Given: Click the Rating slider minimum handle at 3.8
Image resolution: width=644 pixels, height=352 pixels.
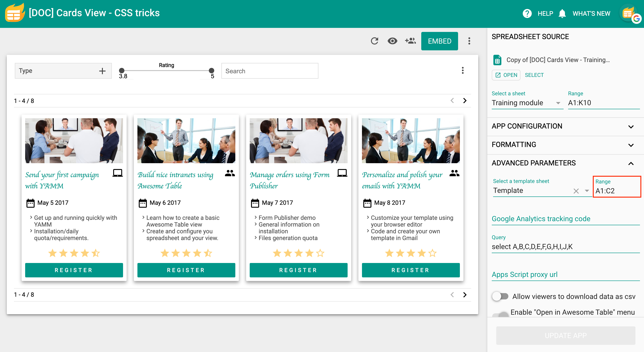Looking at the screenshot, I should [121, 71].
